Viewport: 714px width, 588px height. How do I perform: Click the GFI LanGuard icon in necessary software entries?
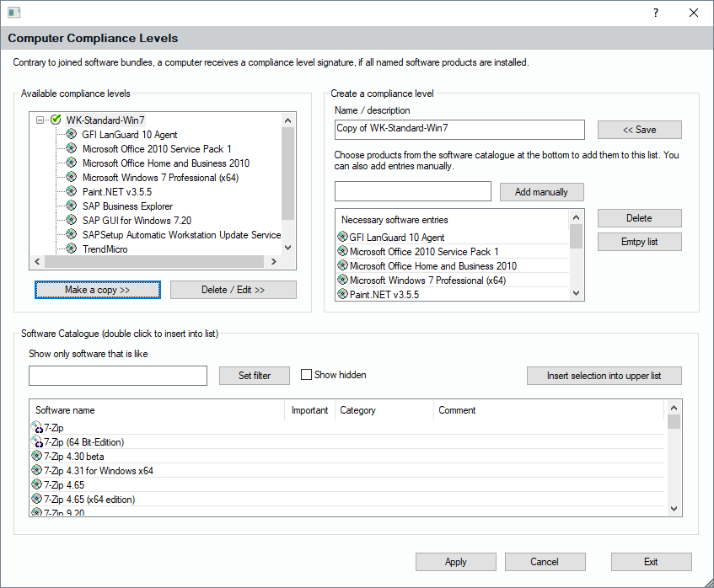point(342,237)
